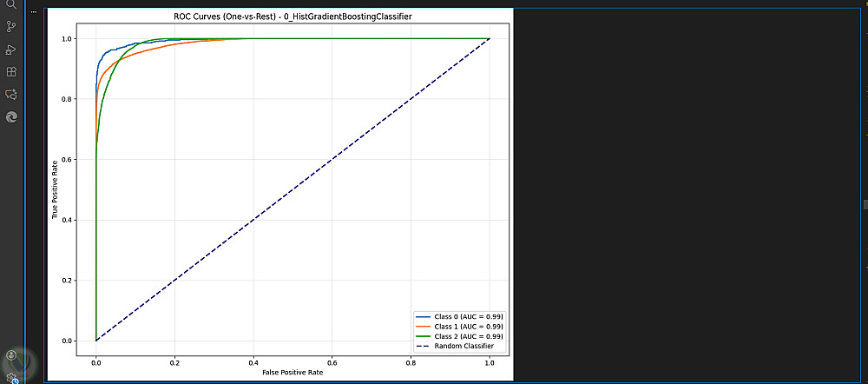Click legend entry 'Class 1 (AUC = 0.99)'
The width and height of the screenshot is (868, 384).
459,326
